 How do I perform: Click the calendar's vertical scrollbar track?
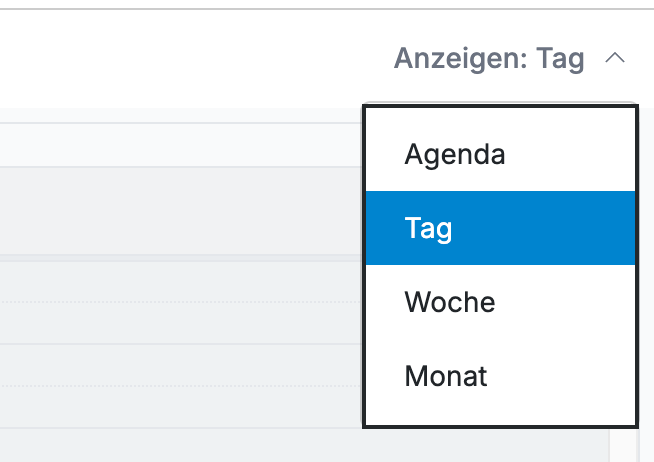[x=624, y=445]
